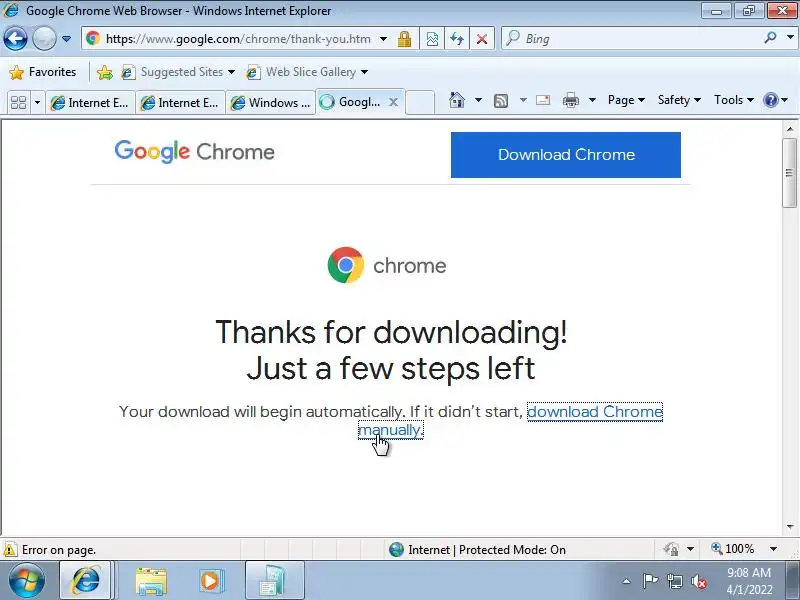Image resolution: width=800 pixels, height=600 pixels.
Task: Click the Add to Favorites Bar icon
Action: [105, 72]
